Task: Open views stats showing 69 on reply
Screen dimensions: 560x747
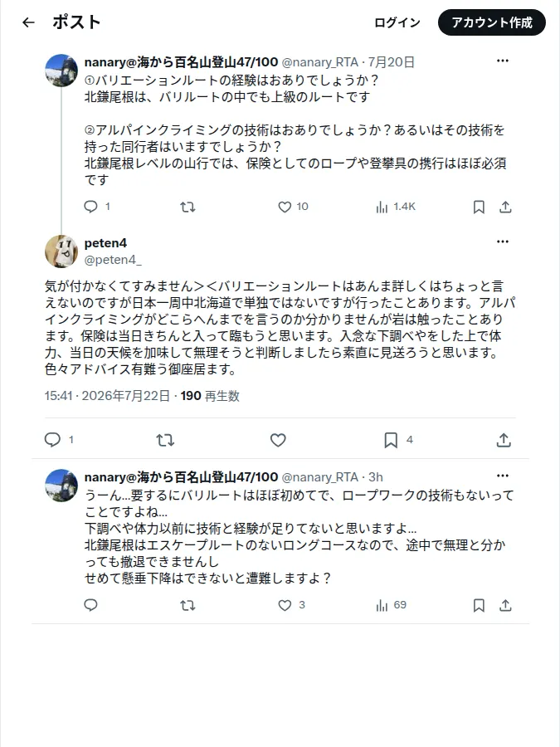Action: pos(392,605)
